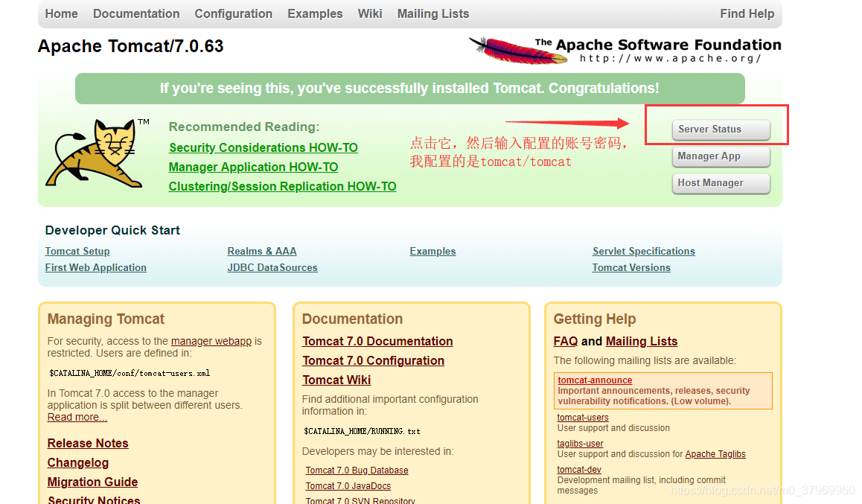The height and width of the screenshot is (504, 862).
Task: Open Migration Guide link
Action: pos(92,482)
